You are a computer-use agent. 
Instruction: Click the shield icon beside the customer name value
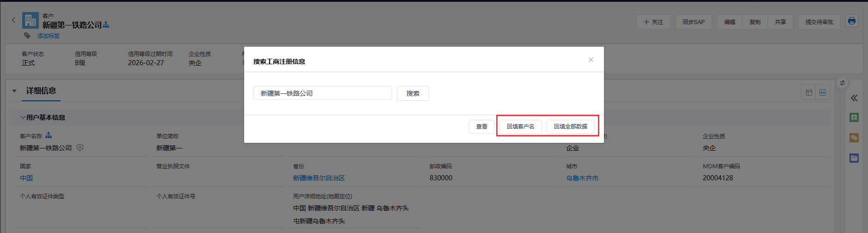(x=80, y=148)
